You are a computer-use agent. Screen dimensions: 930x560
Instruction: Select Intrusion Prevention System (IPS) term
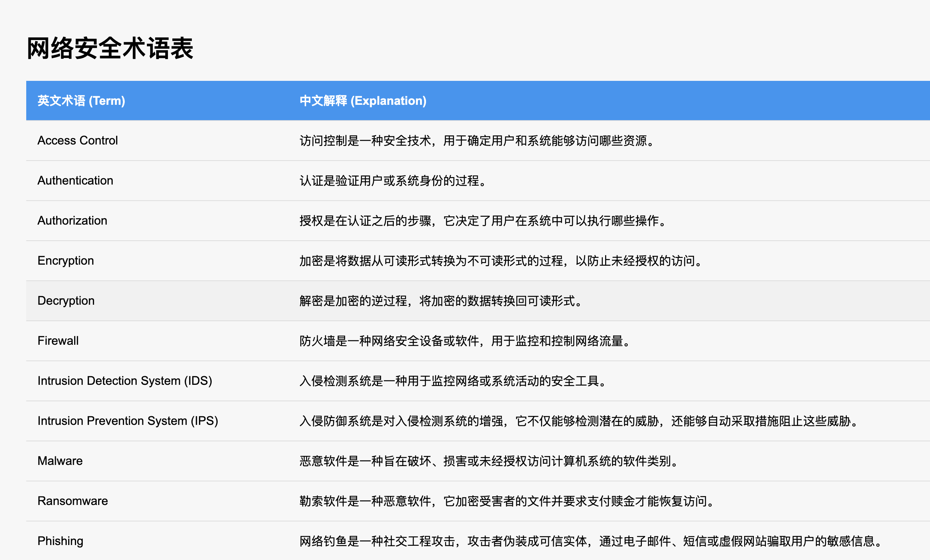127,421
